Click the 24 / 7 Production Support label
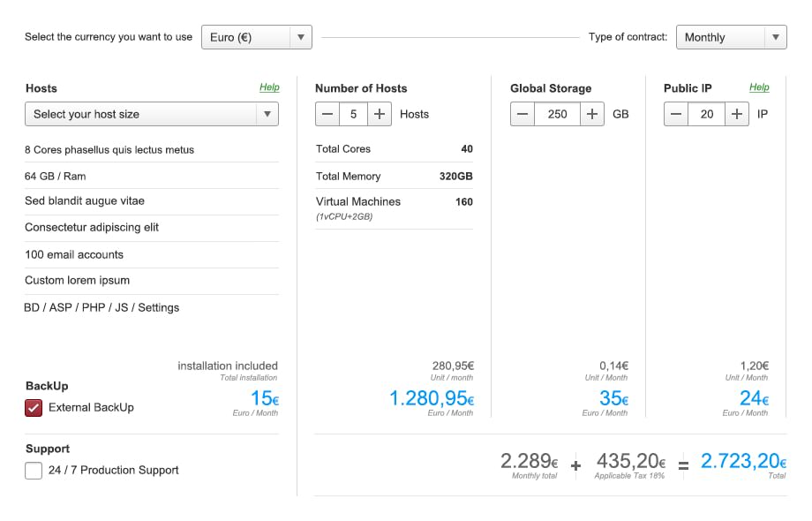Viewport: 812px width, 521px height. click(x=113, y=471)
